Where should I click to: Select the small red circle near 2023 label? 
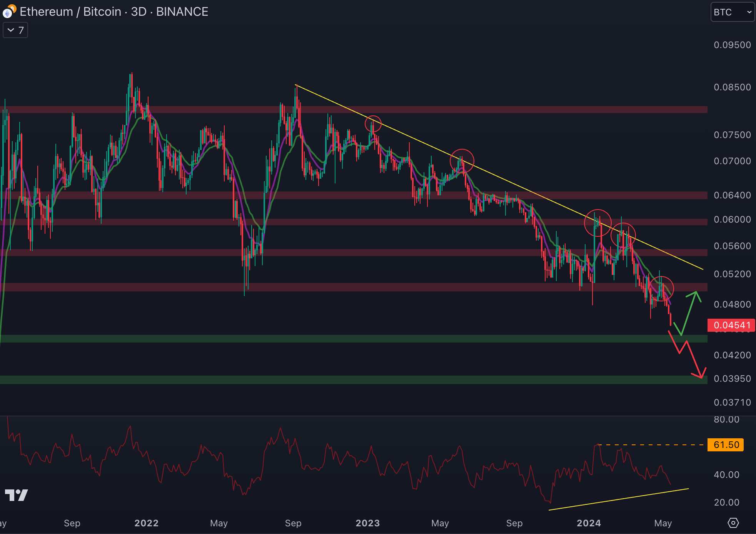pos(373,124)
